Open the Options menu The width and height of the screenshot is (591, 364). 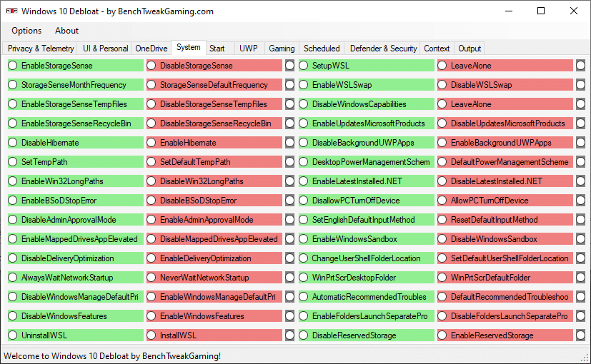tap(26, 31)
